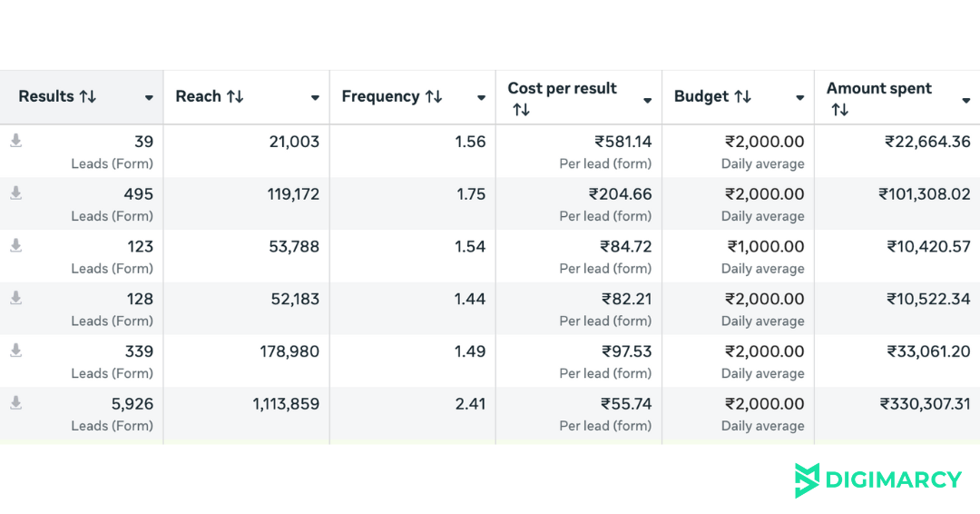Open the Results column dropdown menu
This screenshot has width=980, height=514.
click(x=149, y=98)
